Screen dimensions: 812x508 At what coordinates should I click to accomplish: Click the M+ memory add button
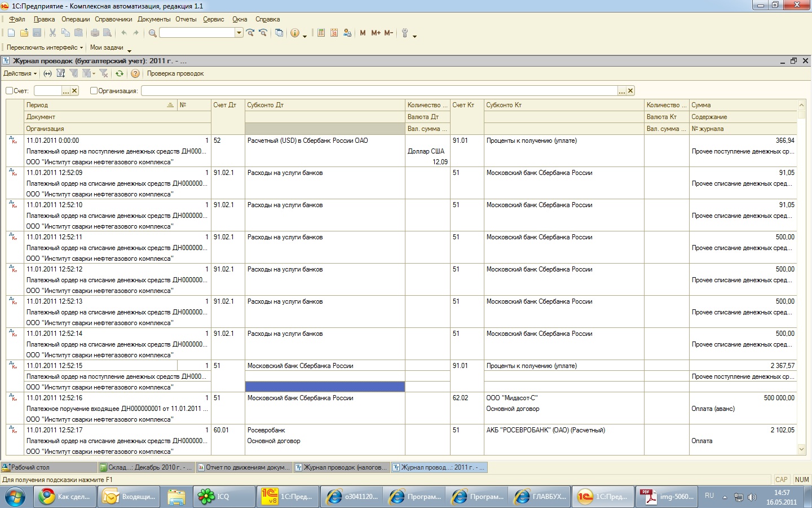tap(376, 33)
